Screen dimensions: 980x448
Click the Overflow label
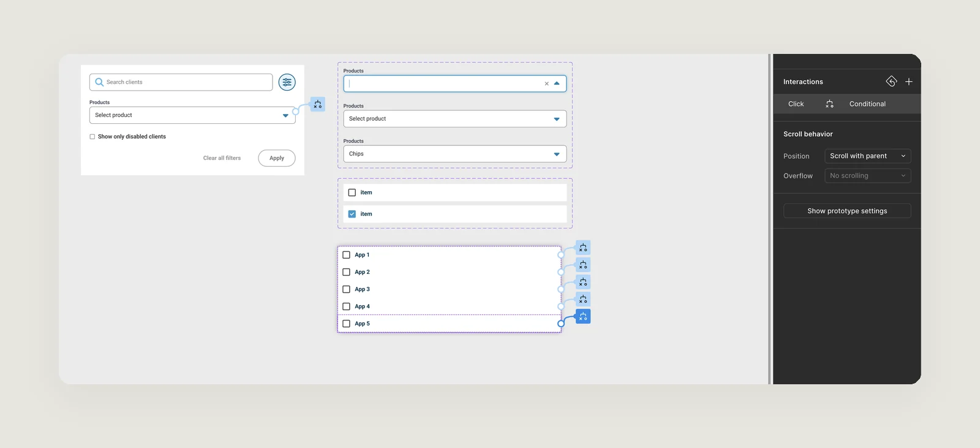click(798, 176)
